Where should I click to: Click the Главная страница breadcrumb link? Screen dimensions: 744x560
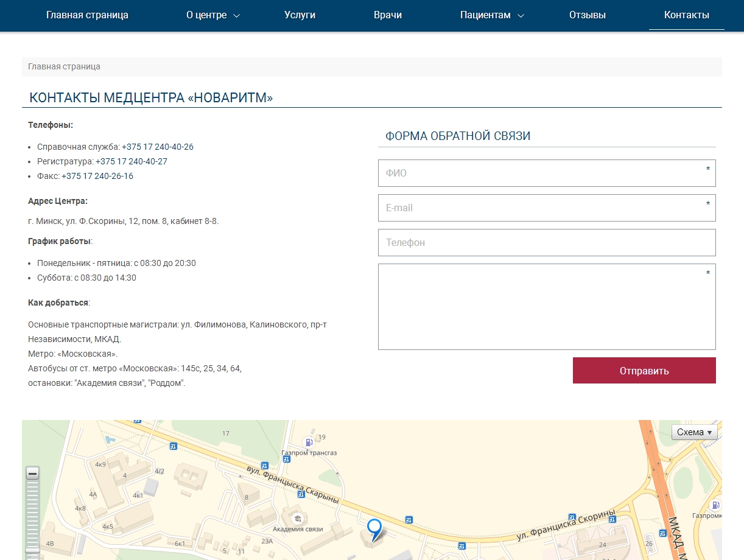pos(64,66)
